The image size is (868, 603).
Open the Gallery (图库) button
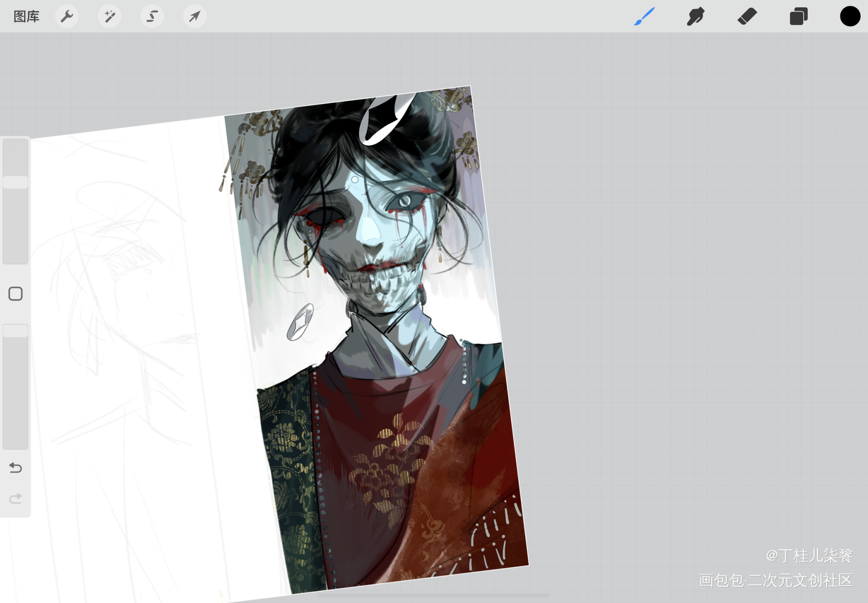(x=26, y=16)
